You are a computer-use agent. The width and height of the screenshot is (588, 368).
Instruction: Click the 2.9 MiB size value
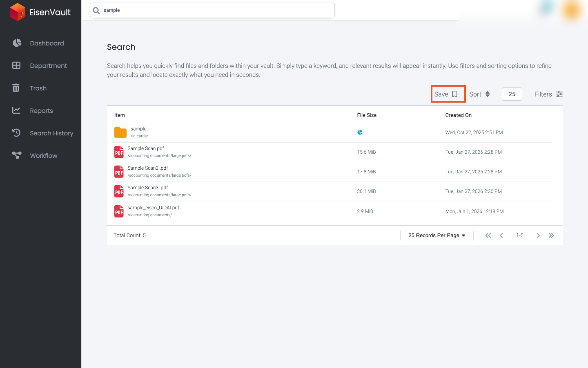pos(365,211)
